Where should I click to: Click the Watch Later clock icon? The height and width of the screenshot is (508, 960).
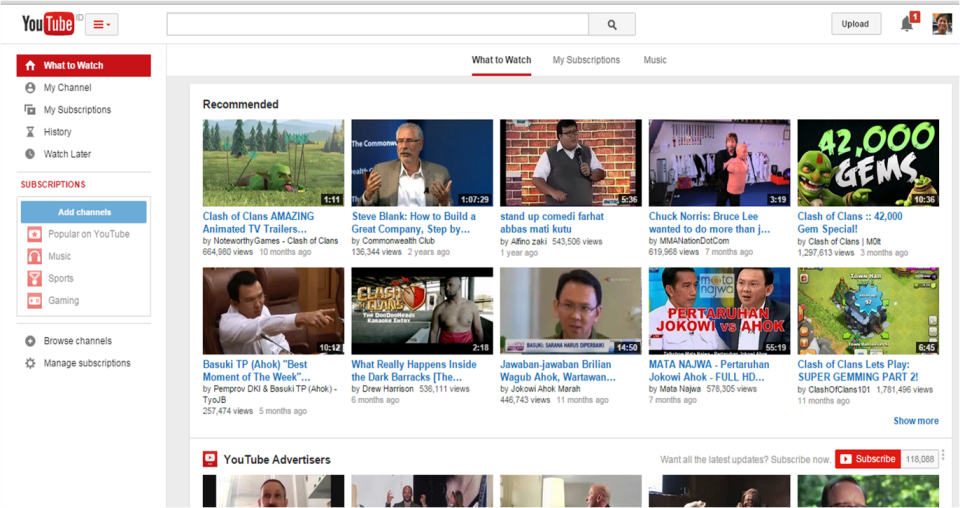[30, 154]
